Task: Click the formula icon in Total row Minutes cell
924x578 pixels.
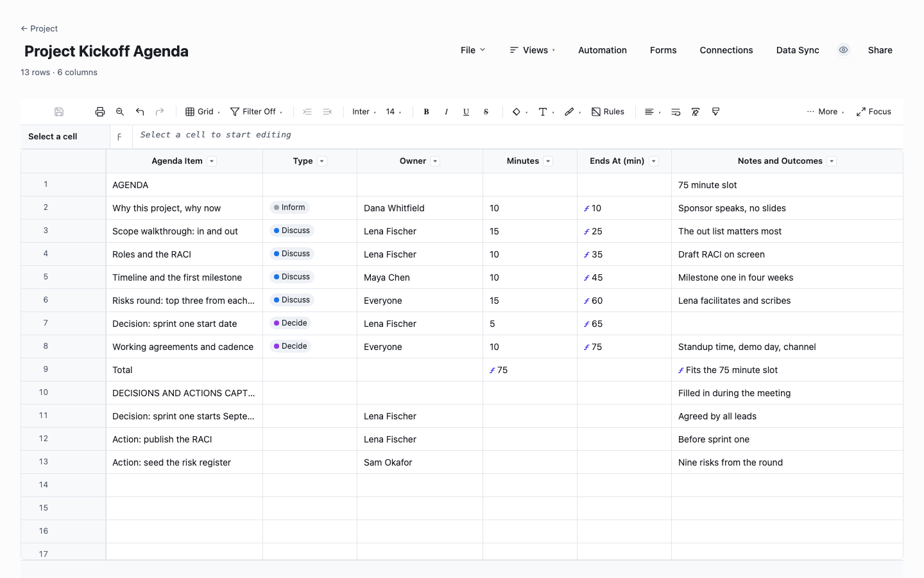Action: 492,371
